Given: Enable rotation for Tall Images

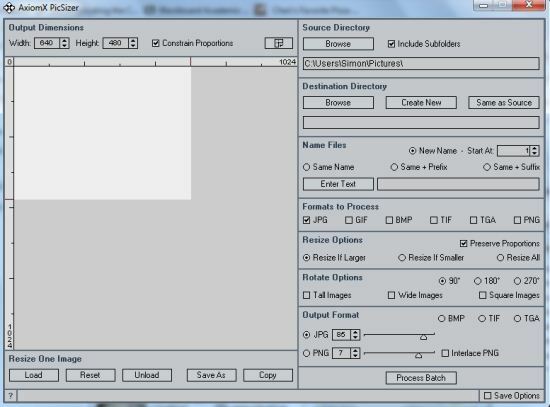Looking at the screenshot, I should click(307, 295).
